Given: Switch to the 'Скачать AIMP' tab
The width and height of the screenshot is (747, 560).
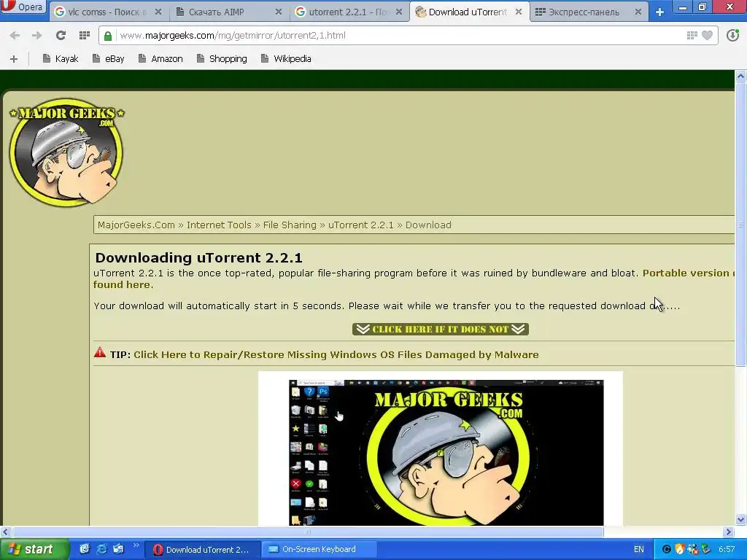Looking at the screenshot, I should click(216, 12).
